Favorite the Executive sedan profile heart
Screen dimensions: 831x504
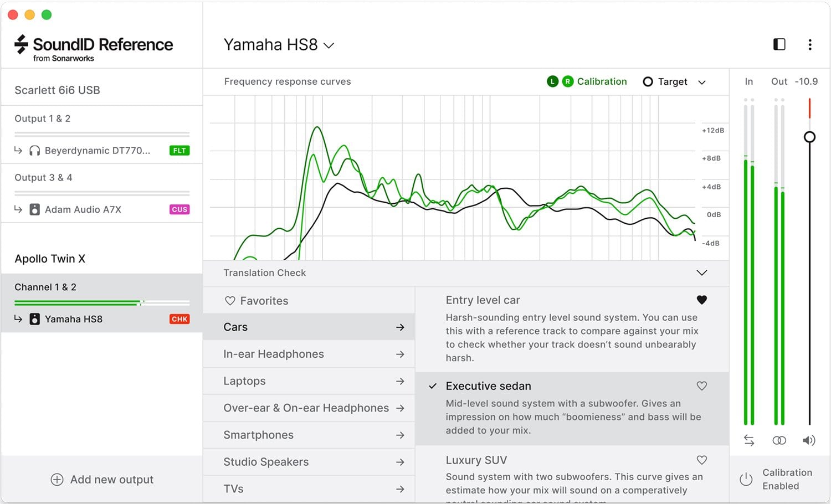(x=702, y=385)
